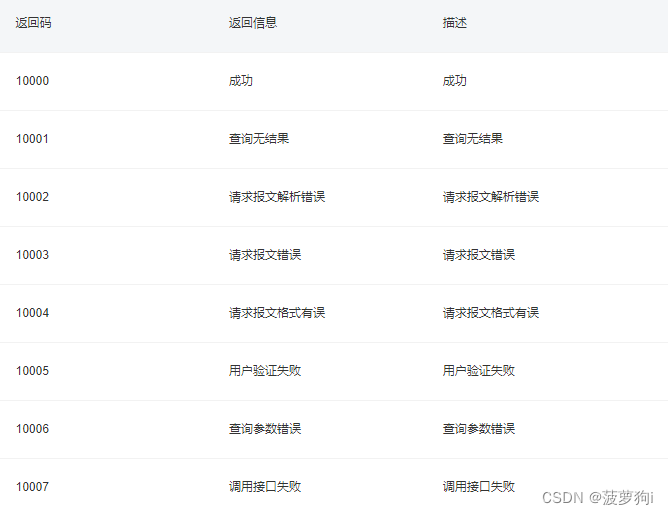Click the 返回信息 column header
The width and height of the screenshot is (668, 515).
tap(253, 23)
